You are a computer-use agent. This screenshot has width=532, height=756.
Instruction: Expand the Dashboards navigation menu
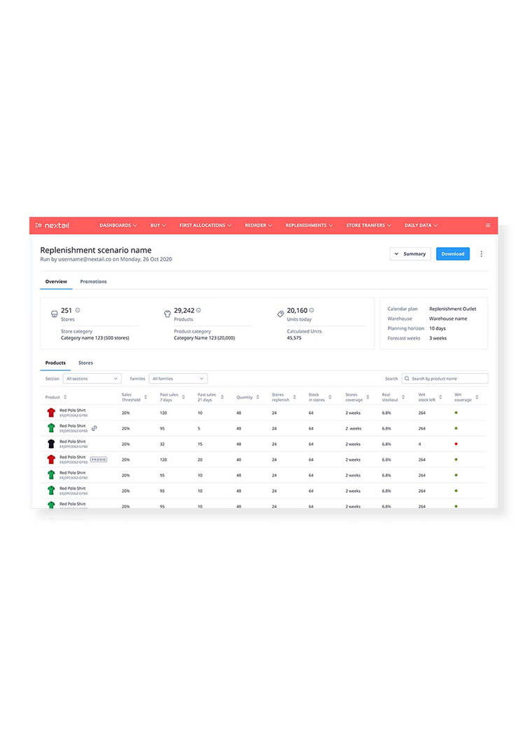tap(118, 225)
